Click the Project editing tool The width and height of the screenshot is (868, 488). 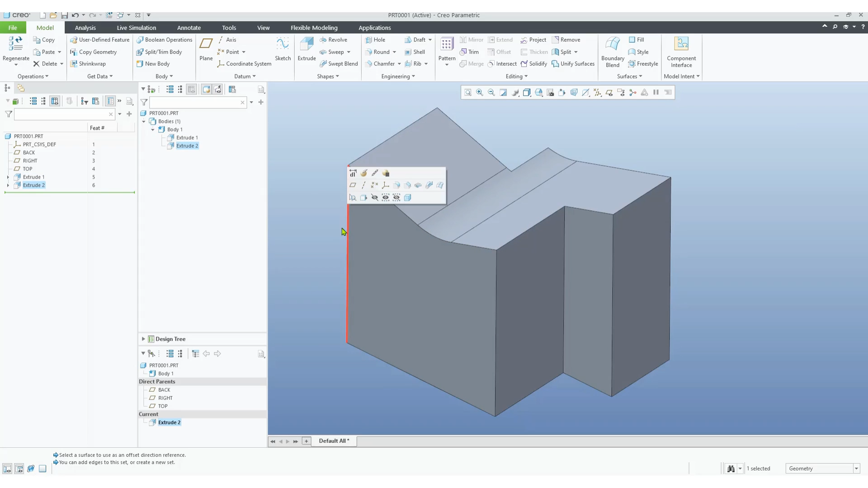(x=533, y=40)
